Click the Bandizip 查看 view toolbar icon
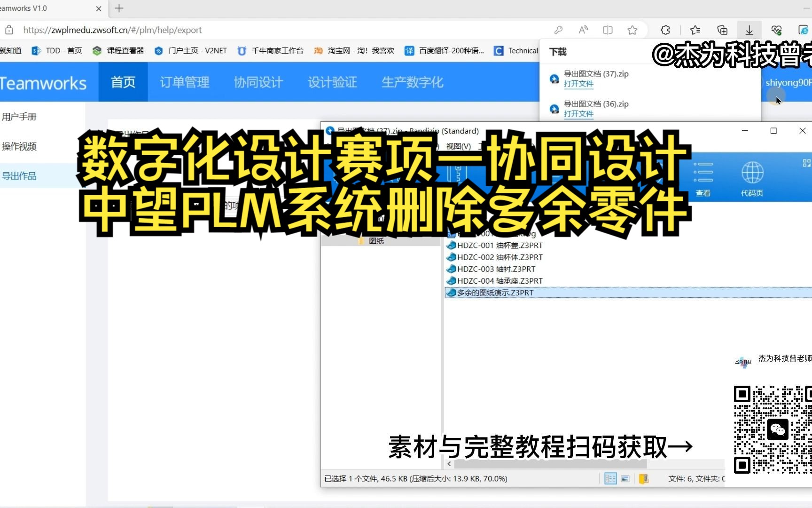 [x=703, y=179]
